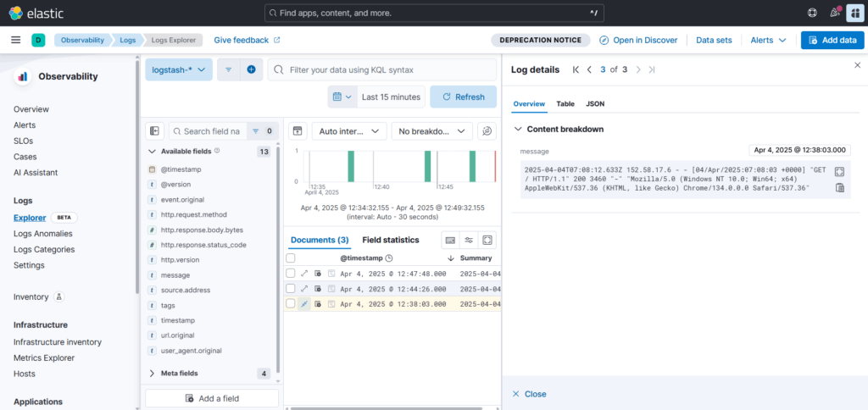Open the main navigation hamburger menu

coord(16,40)
